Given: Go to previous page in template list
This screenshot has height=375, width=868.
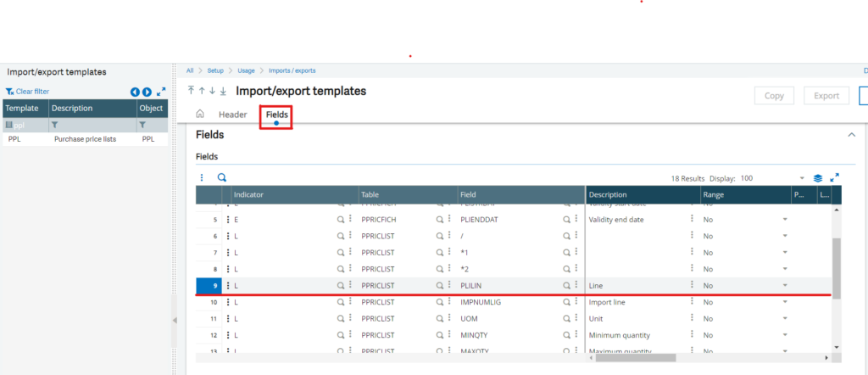Looking at the screenshot, I should click(x=135, y=92).
